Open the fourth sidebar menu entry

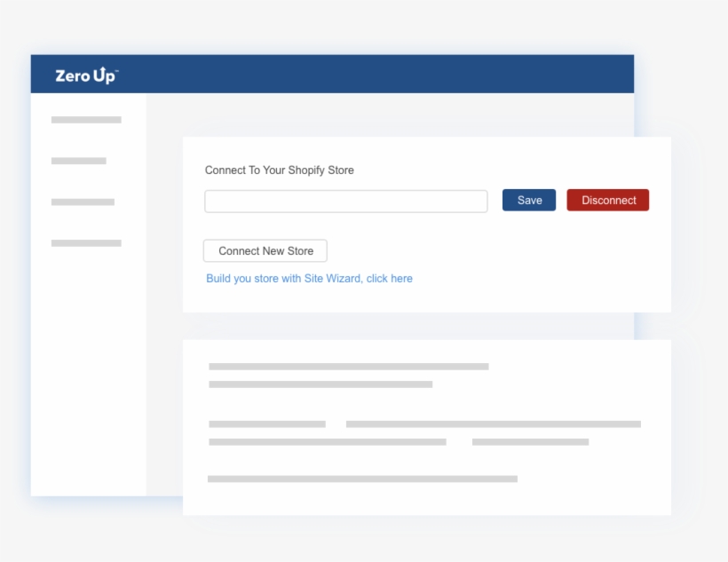(85, 241)
